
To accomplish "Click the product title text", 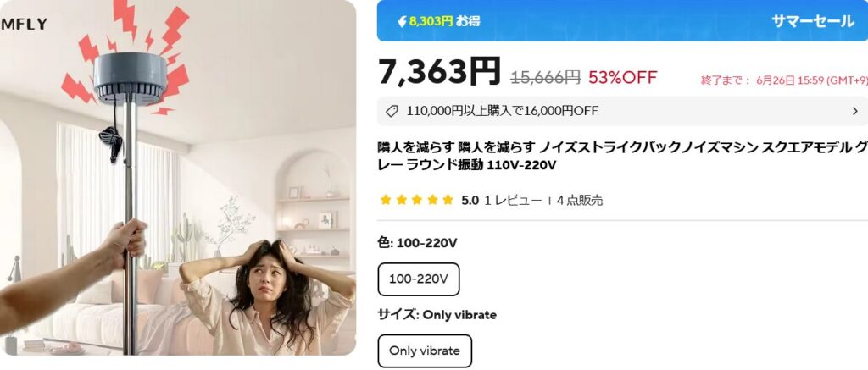I will [623, 156].
